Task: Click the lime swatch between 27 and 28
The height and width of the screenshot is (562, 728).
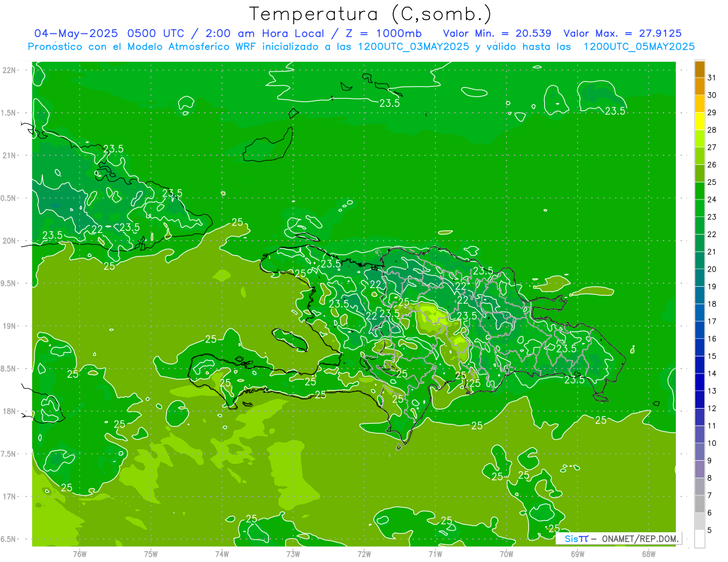Action: [699, 139]
